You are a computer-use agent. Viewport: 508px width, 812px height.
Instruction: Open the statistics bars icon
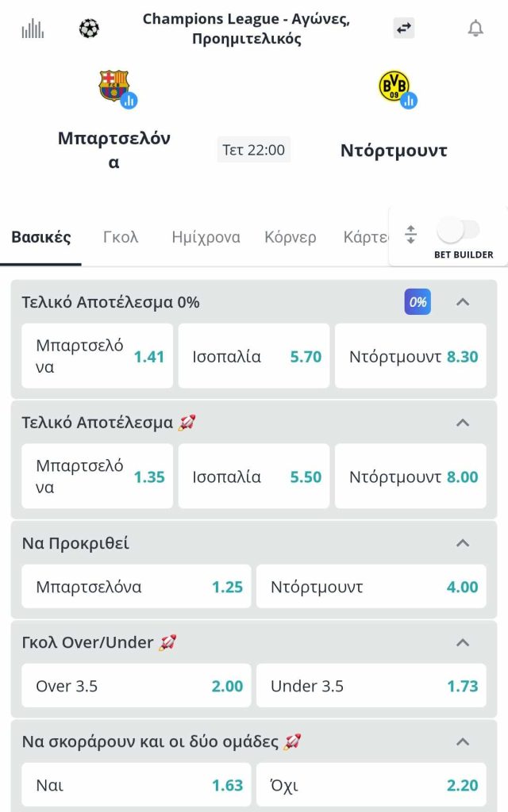pos(33,29)
